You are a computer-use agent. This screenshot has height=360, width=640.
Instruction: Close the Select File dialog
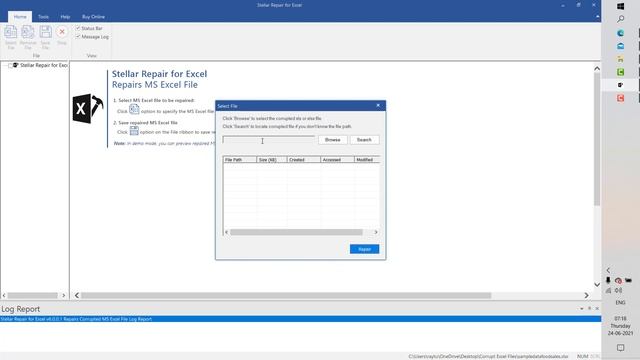378,106
